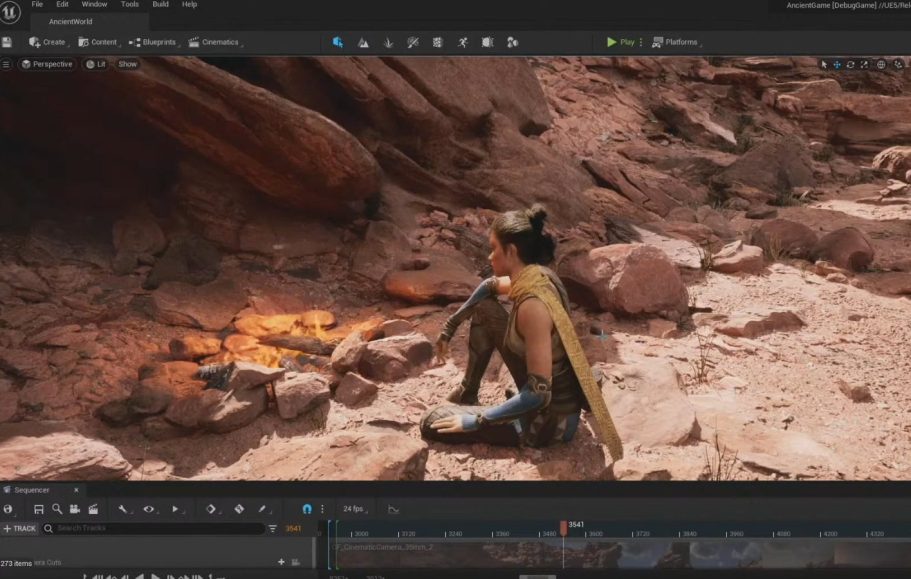Screen dimensions: 911x579
Task: Open the Window menu
Action: click(94, 4)
